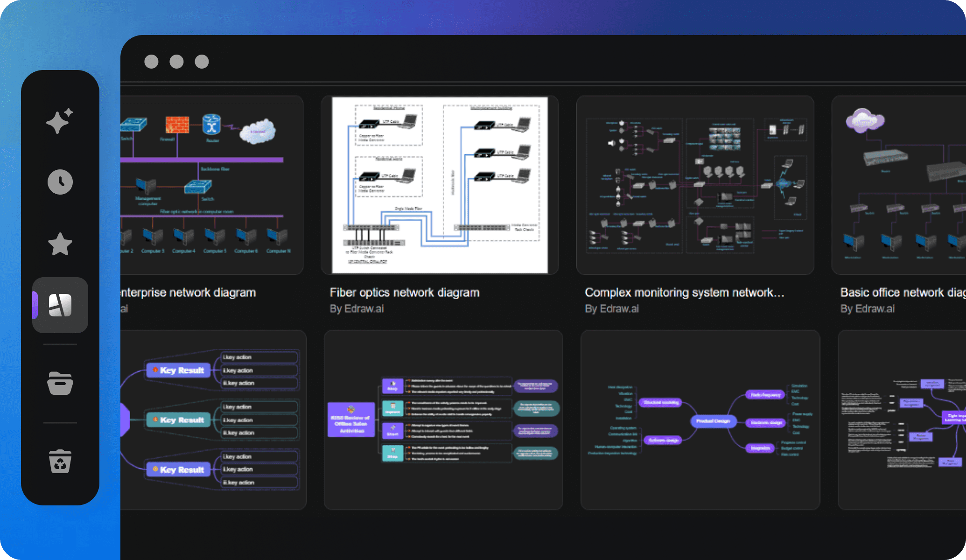Click 'By Edraw.ai' under Basic office network

click(868, 309)
